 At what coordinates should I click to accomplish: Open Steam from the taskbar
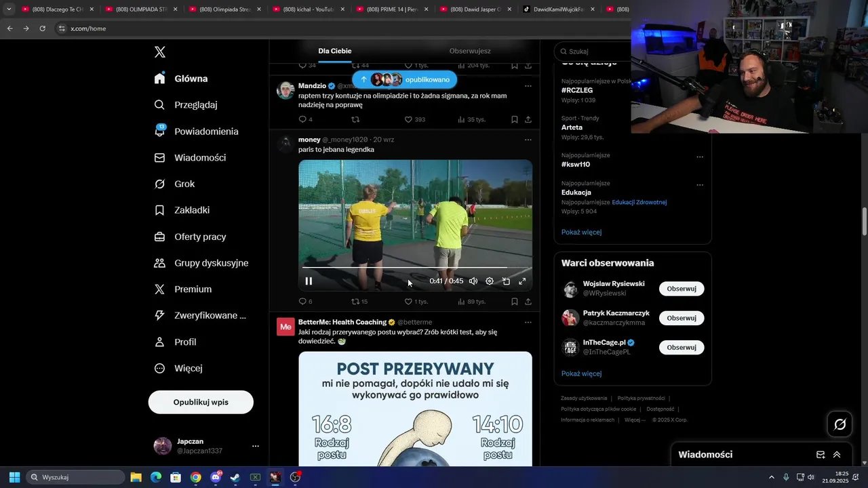click(235, 477)
